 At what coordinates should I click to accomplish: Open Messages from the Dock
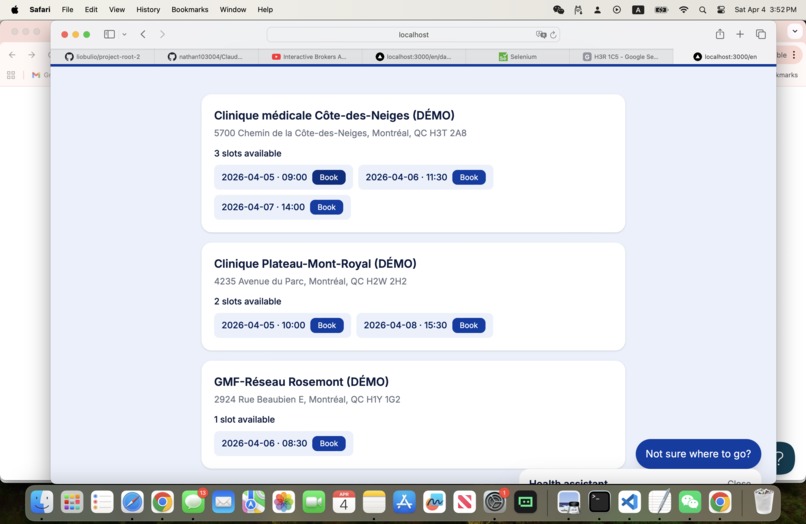[x=193, y=501]
